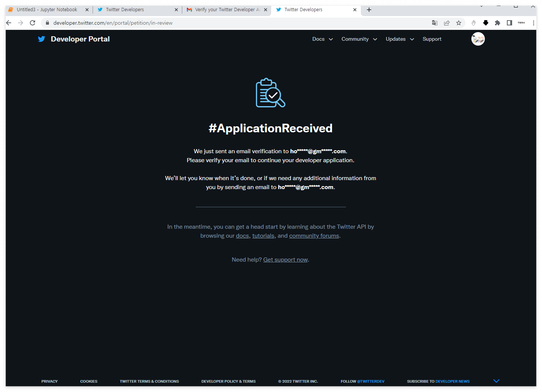The image size is (542, 392).
Task: Open the community forums link
Action: click(x=314, y=236)
